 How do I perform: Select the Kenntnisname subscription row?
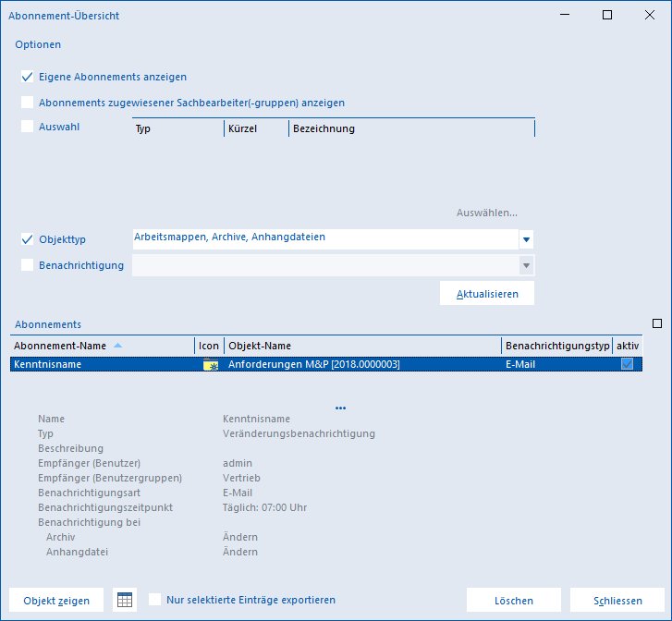pos(326,364)
